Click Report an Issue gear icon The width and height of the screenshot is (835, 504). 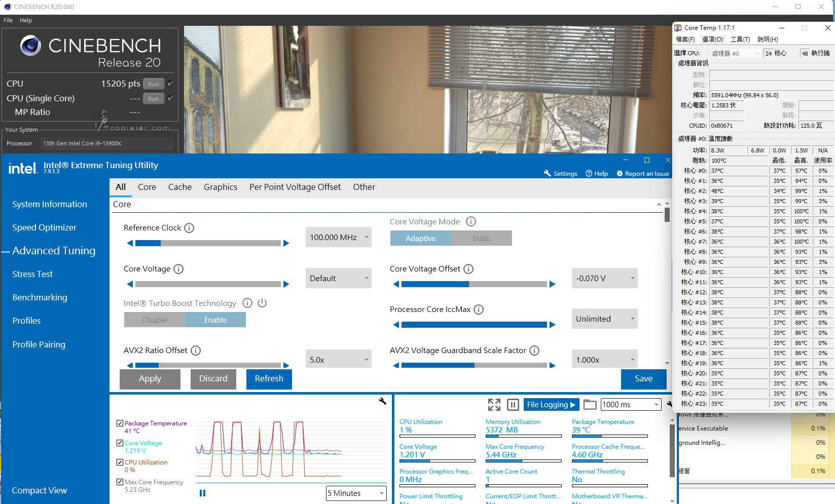620,173
